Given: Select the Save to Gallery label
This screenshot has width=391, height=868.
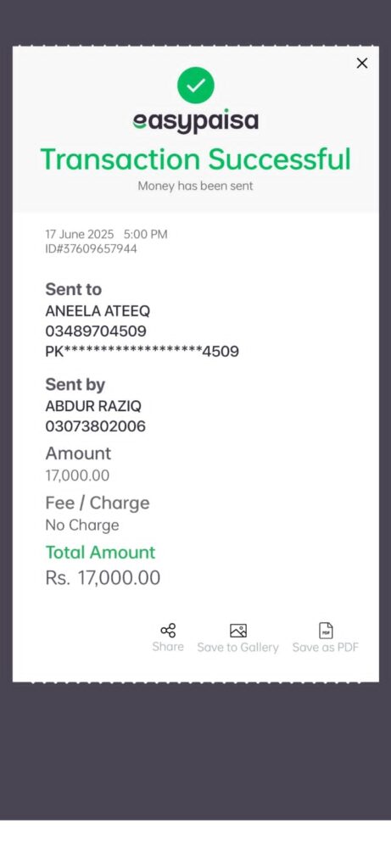Looking at the screenshot, I should point(238,647).
